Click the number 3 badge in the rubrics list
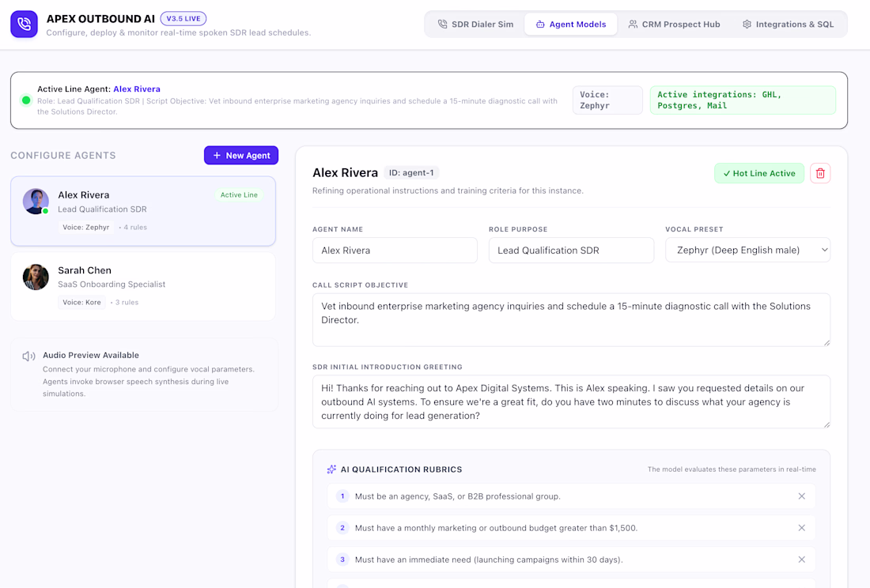This screenshot has width=870, height=588. point(342,560)
